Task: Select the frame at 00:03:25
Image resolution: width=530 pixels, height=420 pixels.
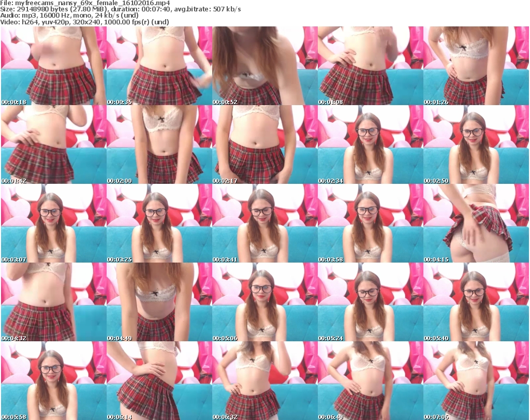Action: [x=159, y=223]
